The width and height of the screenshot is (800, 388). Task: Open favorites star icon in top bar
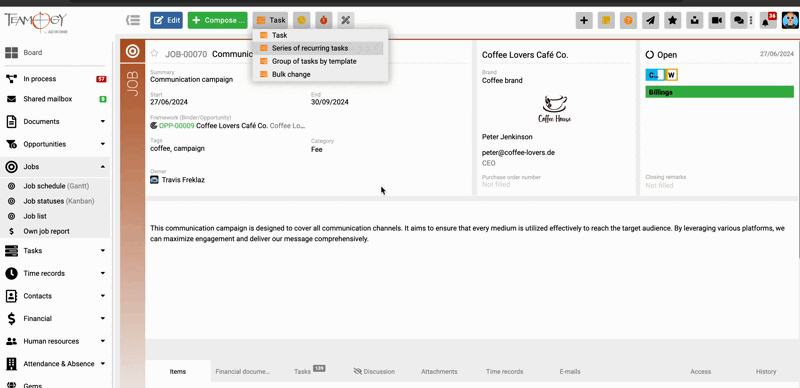[x=672, y=20]
